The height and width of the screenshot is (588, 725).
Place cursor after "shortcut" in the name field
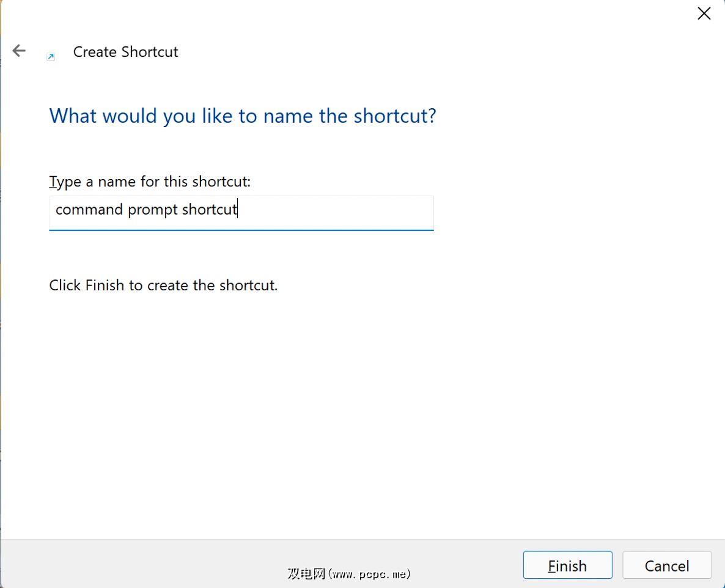tap(238, 210)
